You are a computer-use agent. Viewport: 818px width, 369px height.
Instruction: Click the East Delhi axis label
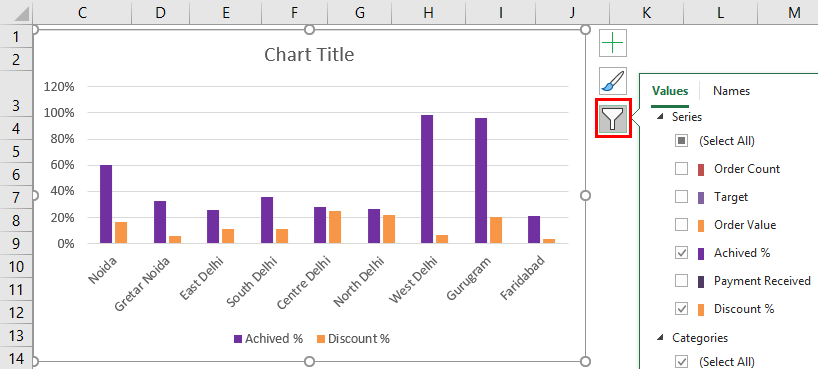click(x=201, y=278)
